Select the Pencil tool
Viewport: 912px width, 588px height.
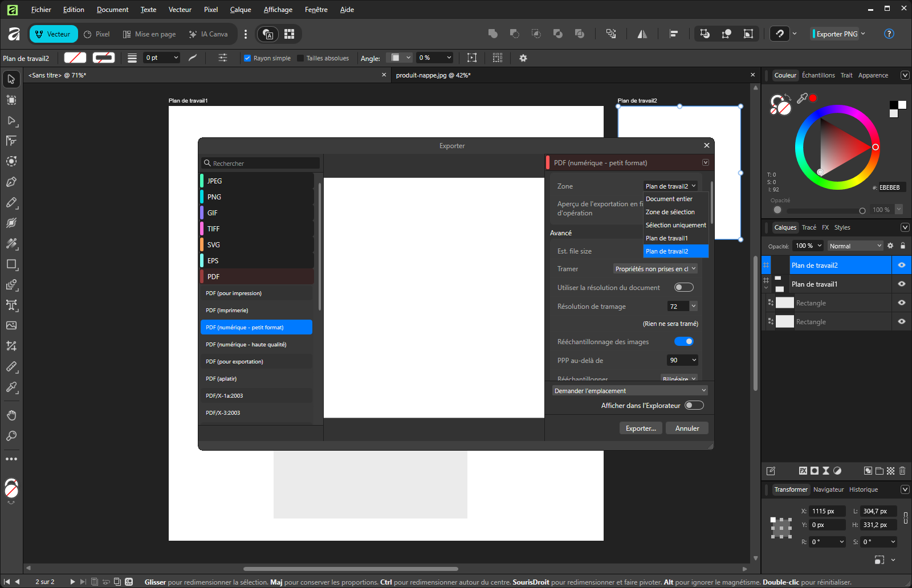coord(11,202)
